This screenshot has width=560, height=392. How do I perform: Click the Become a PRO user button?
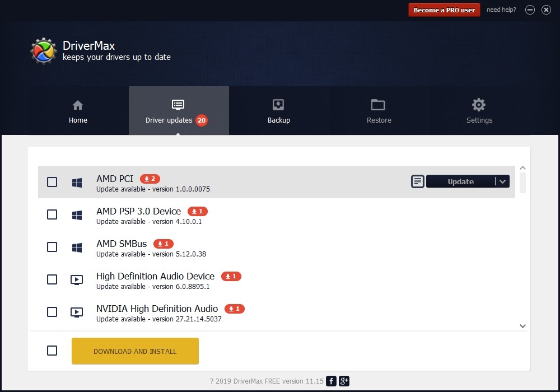click(x=444, y=10)
